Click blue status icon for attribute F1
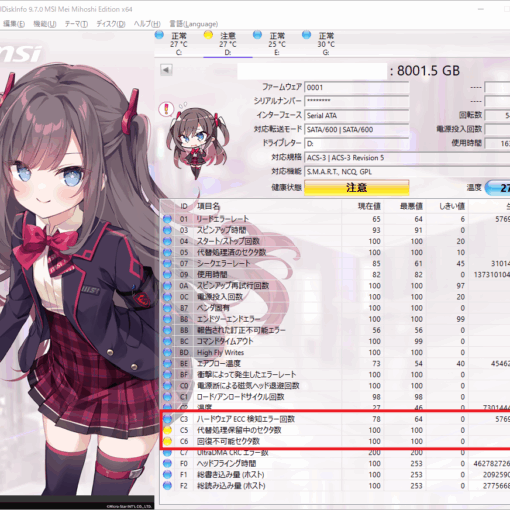 click(167, 475)
